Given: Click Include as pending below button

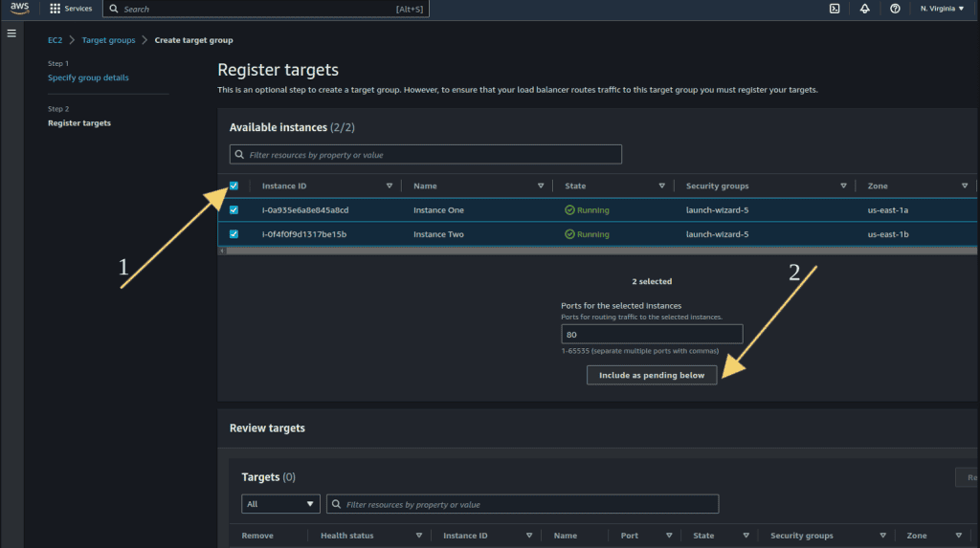Looking at the screenshot, I should [652, 375].
